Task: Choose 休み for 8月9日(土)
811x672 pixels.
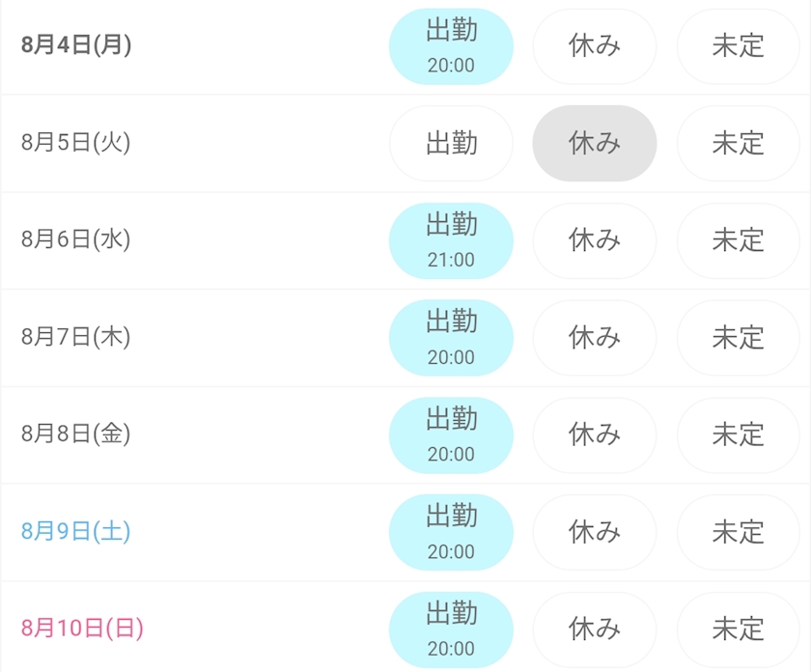Action: [595, 532]
